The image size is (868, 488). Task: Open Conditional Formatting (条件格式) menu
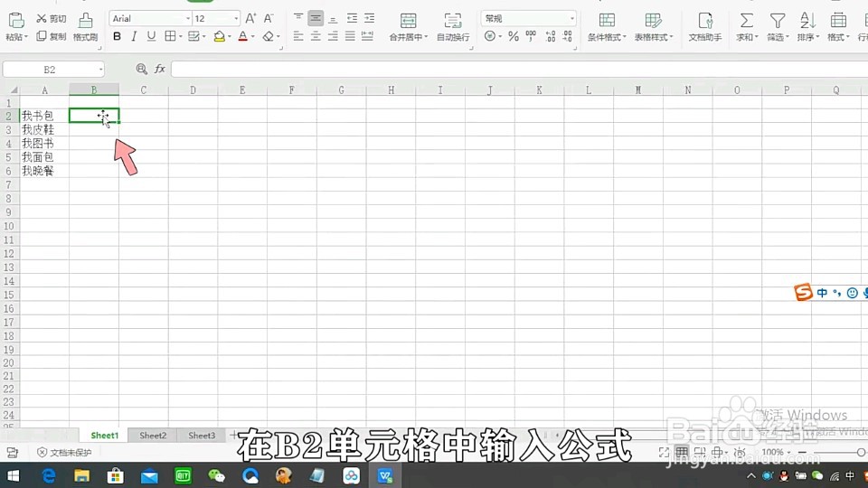607,26
